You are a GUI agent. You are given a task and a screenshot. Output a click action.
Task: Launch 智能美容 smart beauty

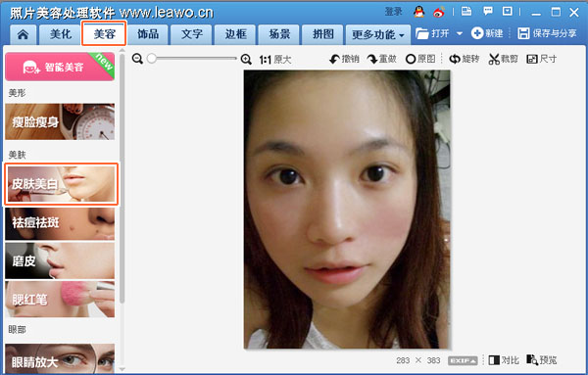(60, 67)
